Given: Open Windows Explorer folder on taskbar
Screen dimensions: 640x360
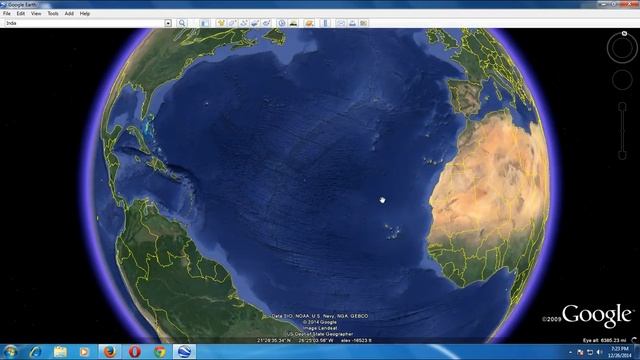Looking at the screenshot, I should click(x=60, y=351).
